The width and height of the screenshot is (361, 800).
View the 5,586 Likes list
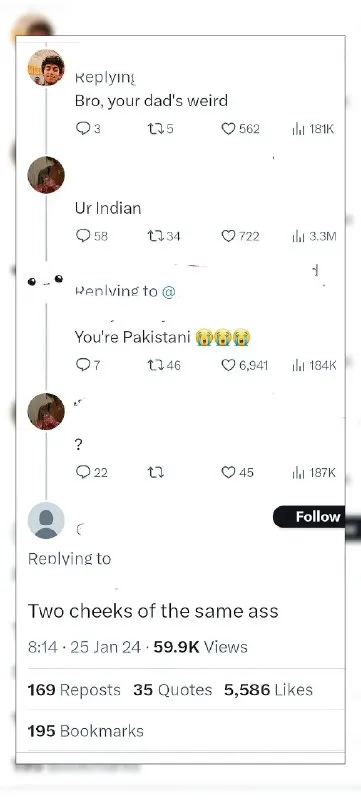[x=268, y=690]
